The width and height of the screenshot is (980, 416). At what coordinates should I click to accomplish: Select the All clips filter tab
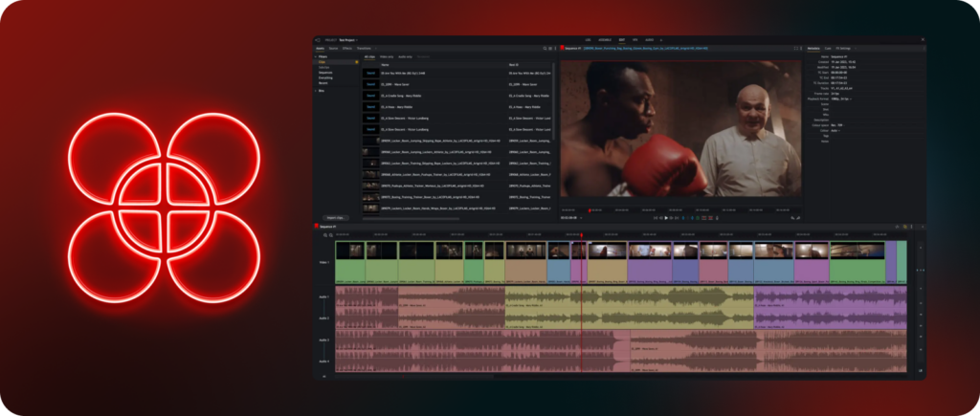369,56
